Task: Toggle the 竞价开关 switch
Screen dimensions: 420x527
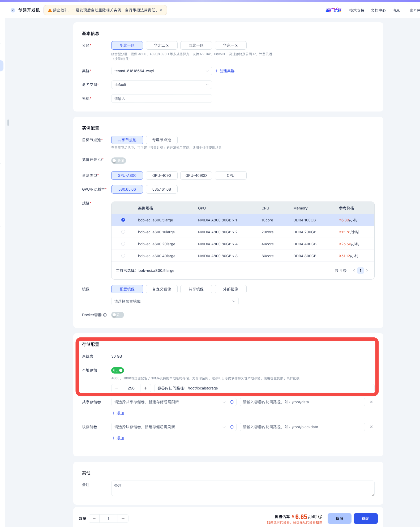Action: 118,161
